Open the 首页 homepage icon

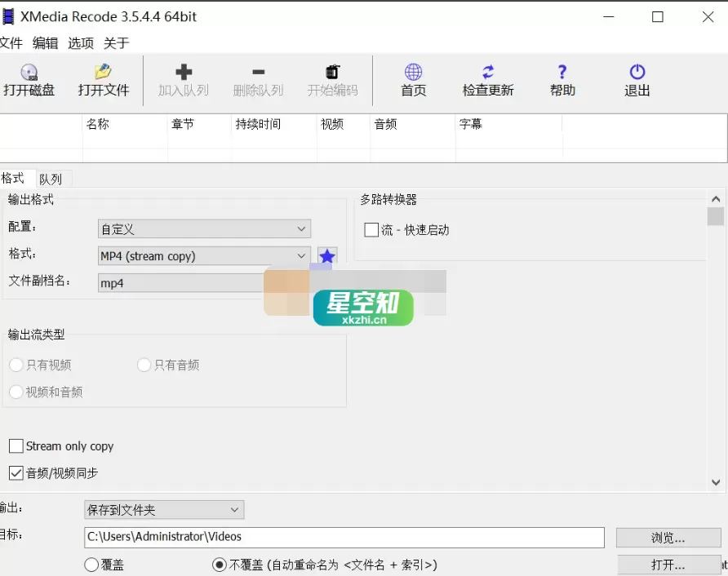413,81
